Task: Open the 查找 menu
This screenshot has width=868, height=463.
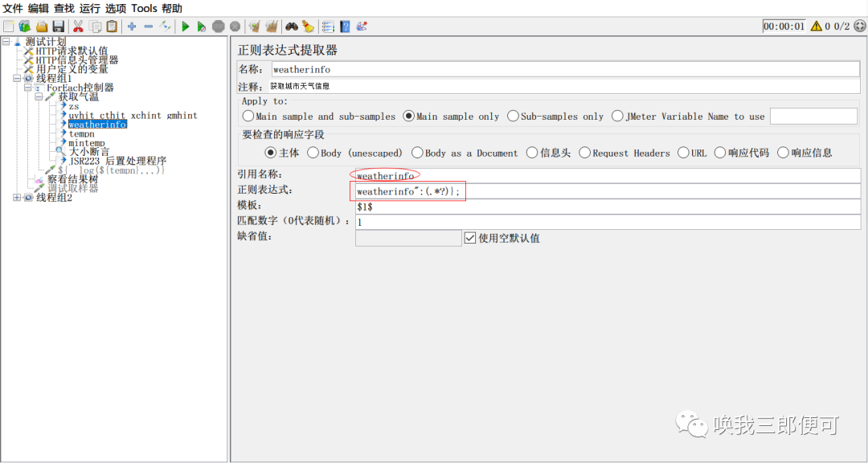Action: [64, 8]
